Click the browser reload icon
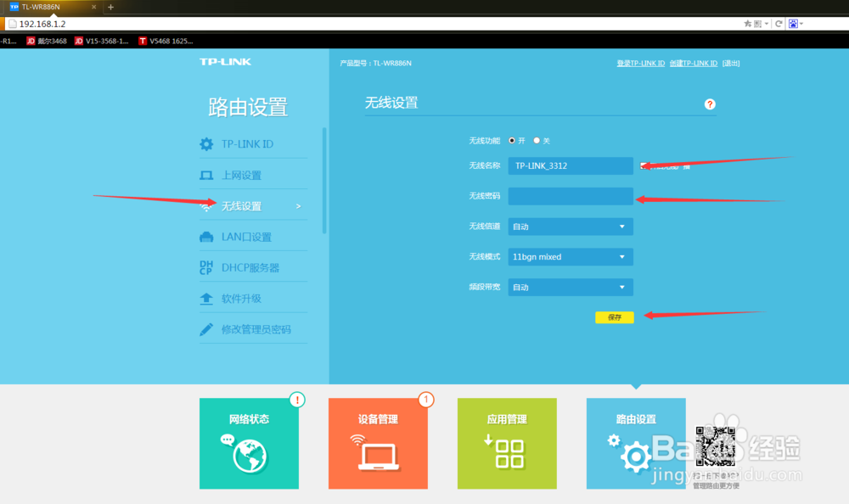 pyautogui.click(x=779, y=24)
